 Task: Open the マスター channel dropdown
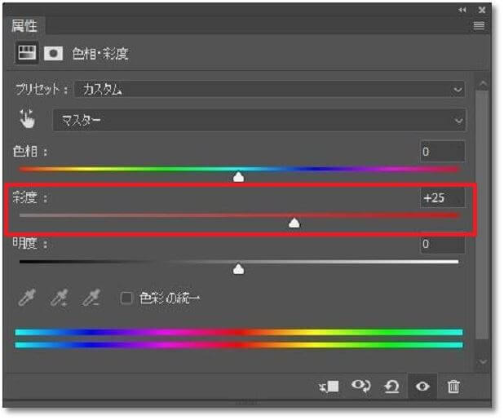click(259, 120)
